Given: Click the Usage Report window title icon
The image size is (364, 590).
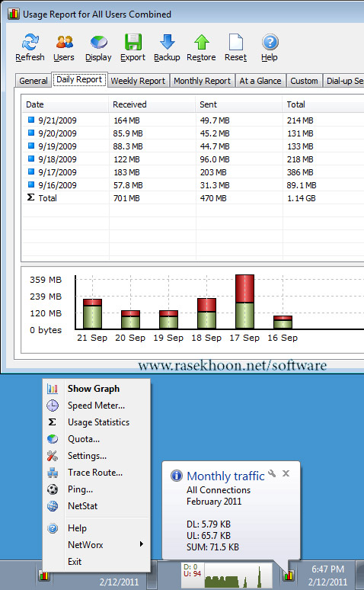Looking at the screenshot, I should tap(14, 14).
